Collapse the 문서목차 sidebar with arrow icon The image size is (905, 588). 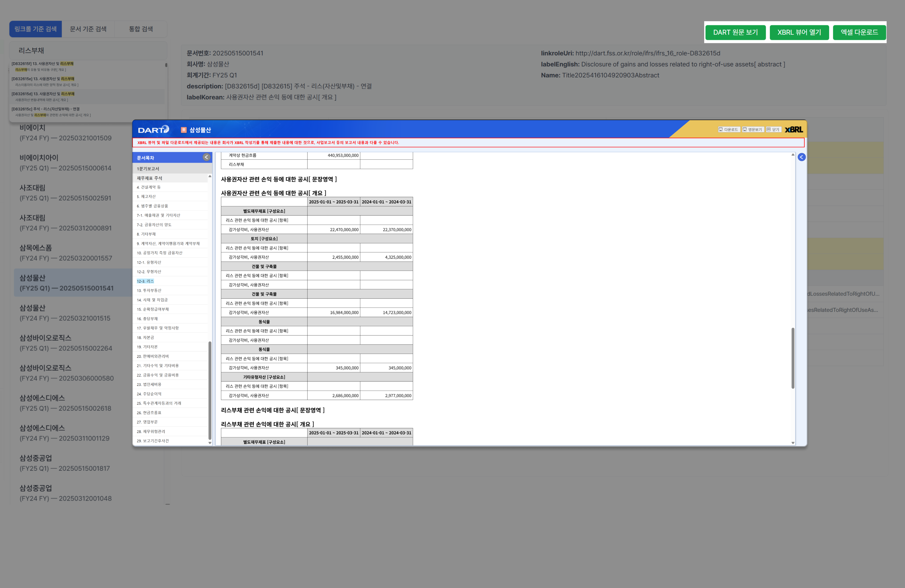(x=206, y=157)
